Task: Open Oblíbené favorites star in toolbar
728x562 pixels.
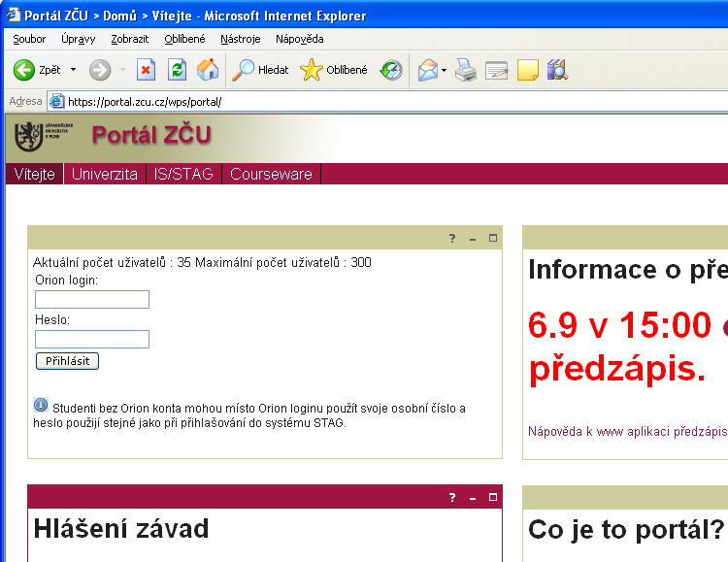Action: [333, 70]
